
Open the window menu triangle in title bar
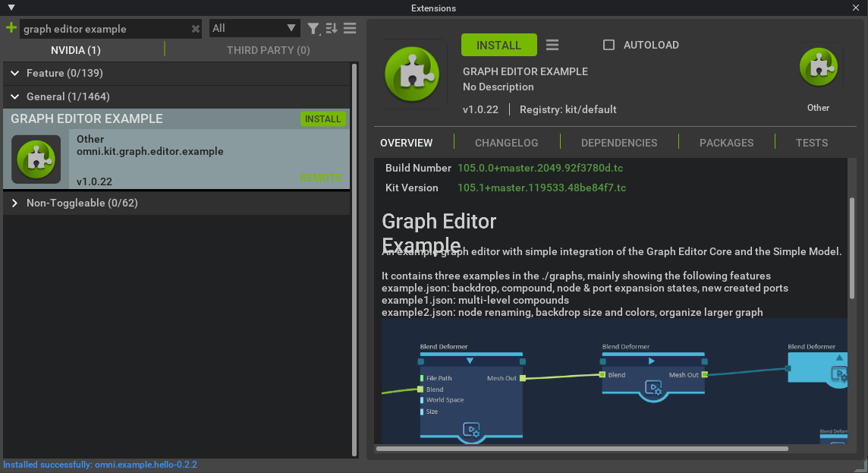click(11, 8)
